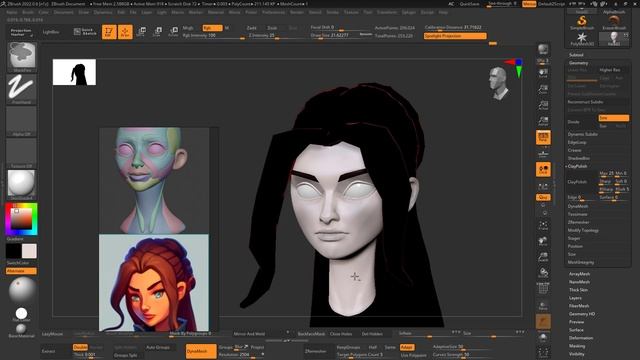
Task: Activate Draw mode button
Action: pyautogui.click(x=125, y=32)
